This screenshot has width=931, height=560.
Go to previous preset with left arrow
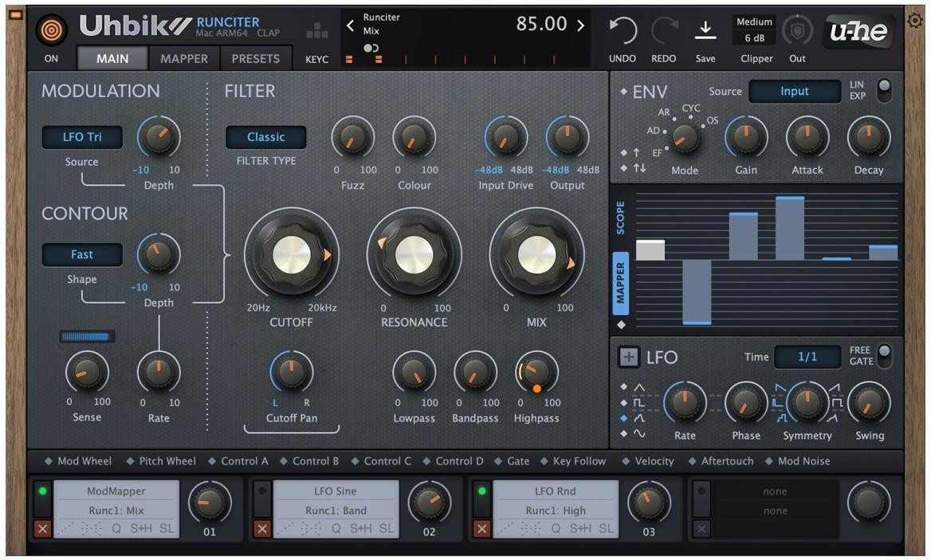click(350, 25)
